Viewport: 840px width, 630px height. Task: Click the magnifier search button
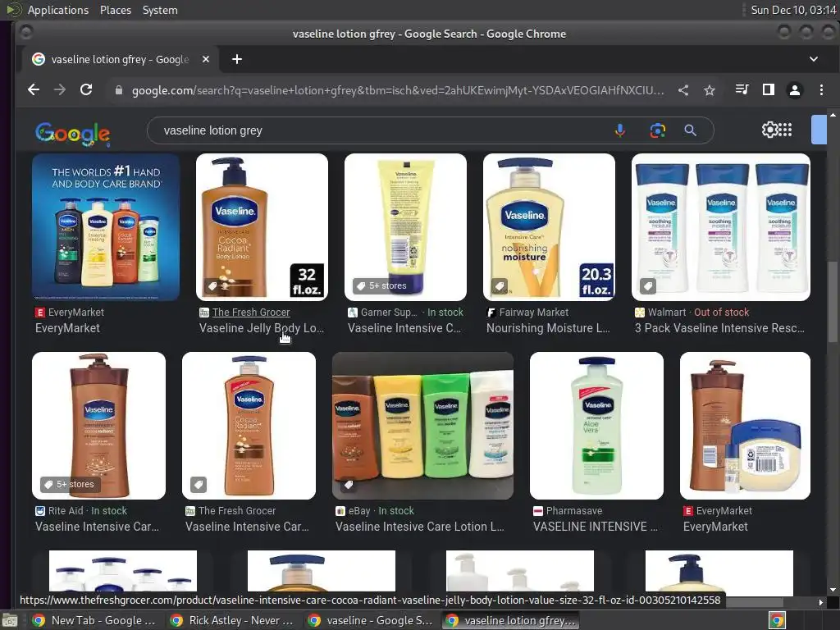[691, 130]
